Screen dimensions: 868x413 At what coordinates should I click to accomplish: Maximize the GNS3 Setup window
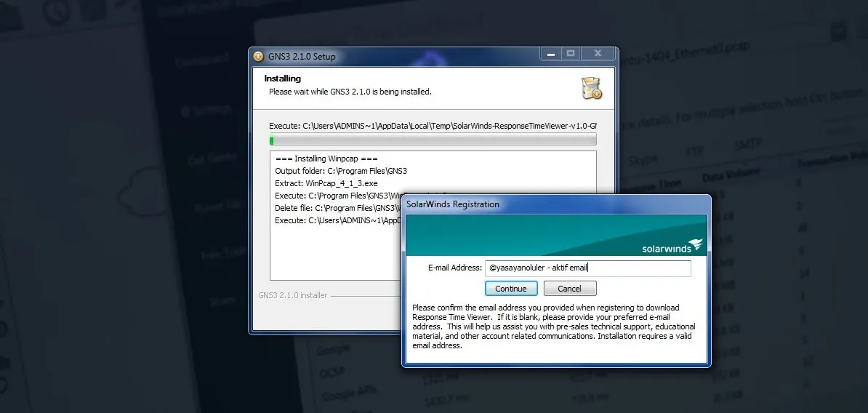coord(571,54)
